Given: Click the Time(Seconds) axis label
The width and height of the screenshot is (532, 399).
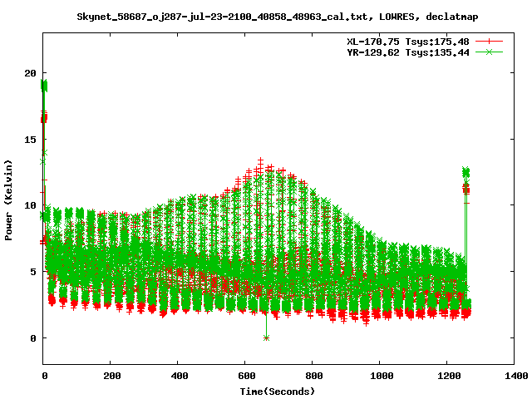Looking at the screenshot, I should (277, 392).
